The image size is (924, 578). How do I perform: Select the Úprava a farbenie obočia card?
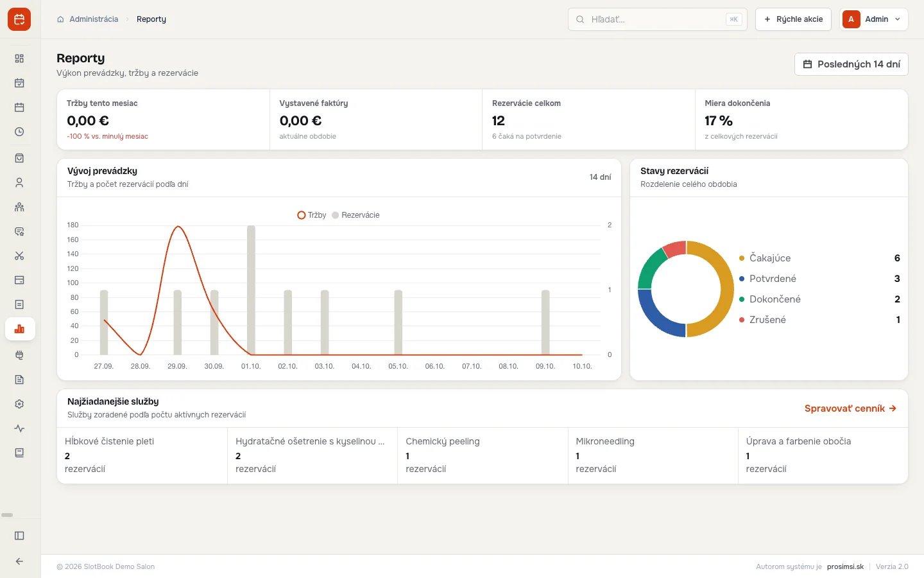click(823, 455)
